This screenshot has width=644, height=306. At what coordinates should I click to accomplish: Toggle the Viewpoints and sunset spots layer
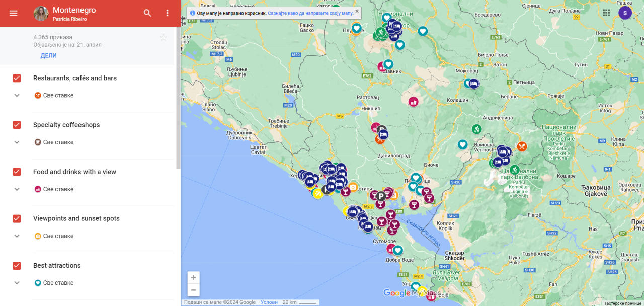pyautogui.click(x=17, y=218)
